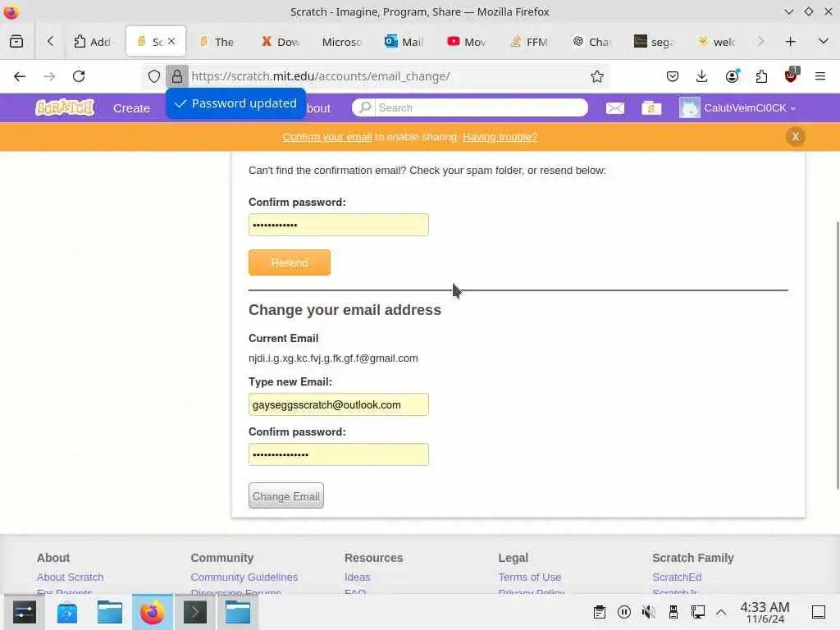Expand the system tray hidden icons arrow
The height and width of the screenshot is (630, 840).
point(721,612)
